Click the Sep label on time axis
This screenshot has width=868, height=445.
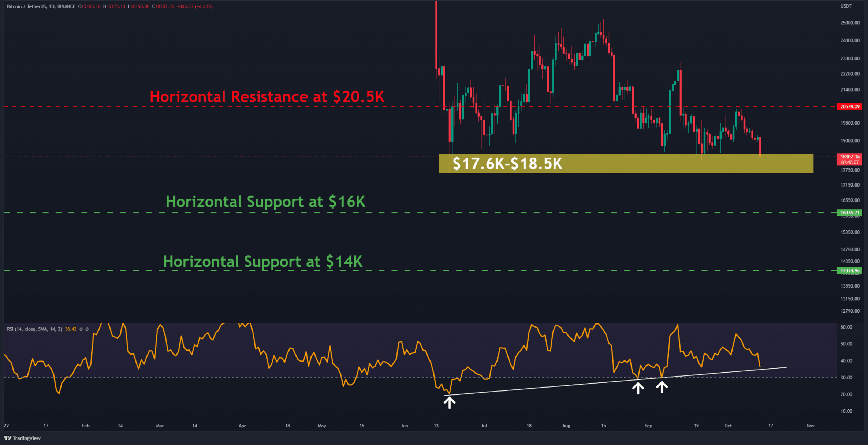648,426
